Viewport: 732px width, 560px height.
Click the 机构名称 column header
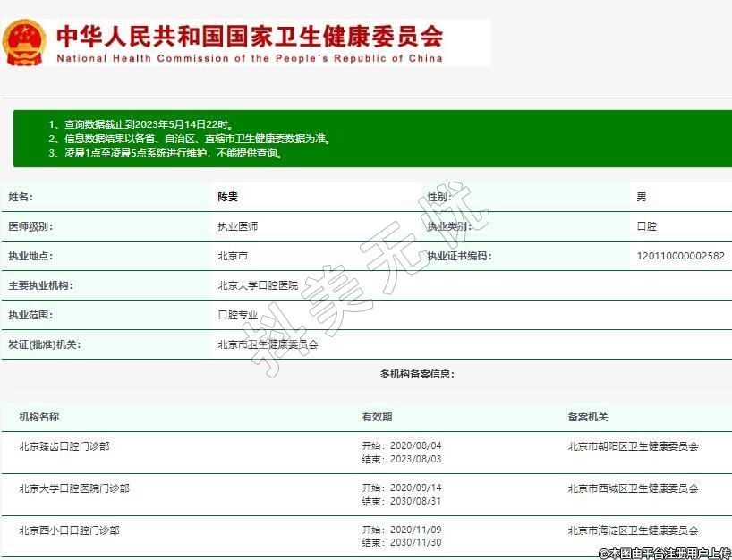point(39,417)
